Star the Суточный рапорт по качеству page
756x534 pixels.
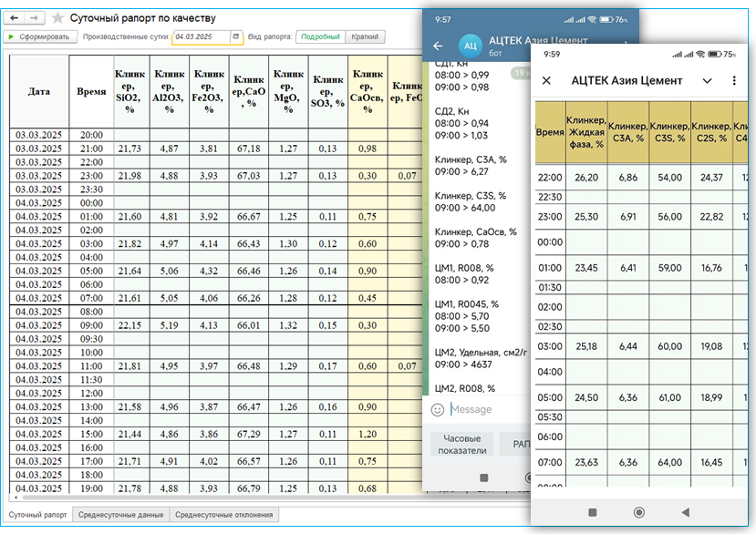point(57,18)
